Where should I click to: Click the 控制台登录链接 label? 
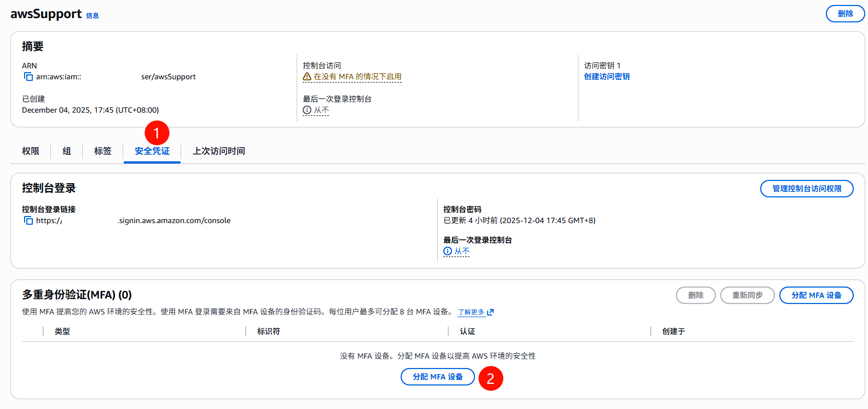(49, 209)
